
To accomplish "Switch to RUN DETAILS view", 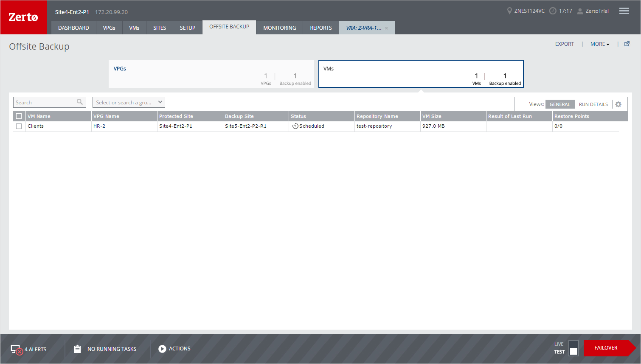I will [593, 104].
